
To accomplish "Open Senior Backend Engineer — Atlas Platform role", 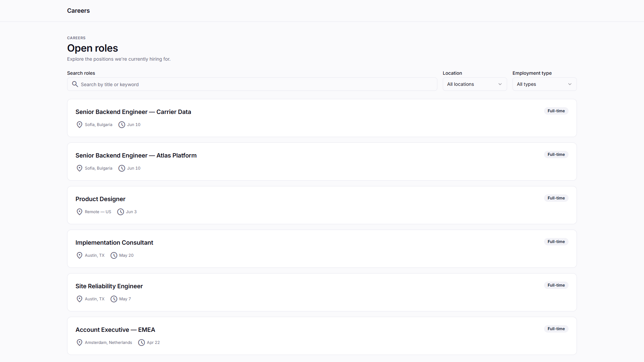I will tap(136, 156).
